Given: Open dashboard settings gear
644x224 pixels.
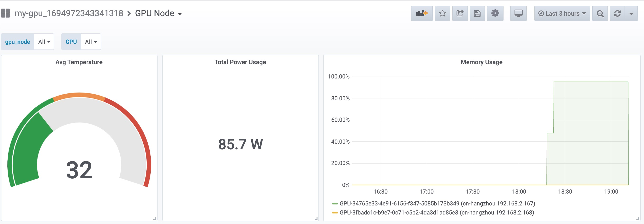Looking at the screenshot, I should point(495,13).
